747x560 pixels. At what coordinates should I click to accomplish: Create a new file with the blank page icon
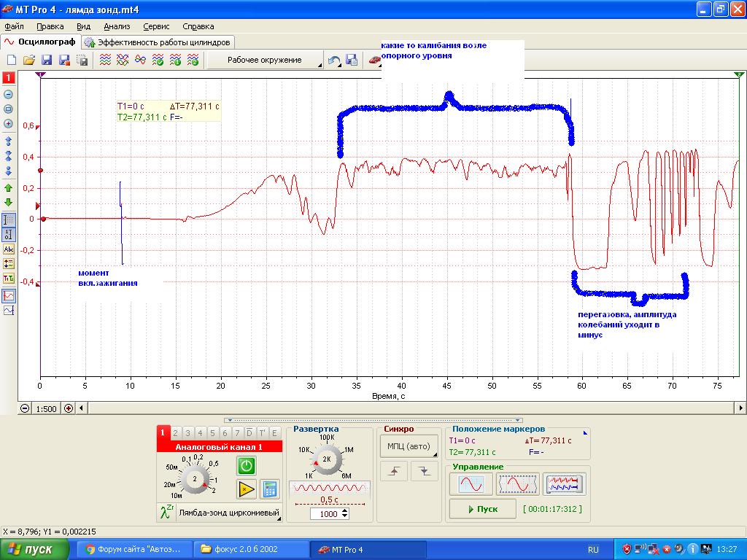(x=12, y=60)
